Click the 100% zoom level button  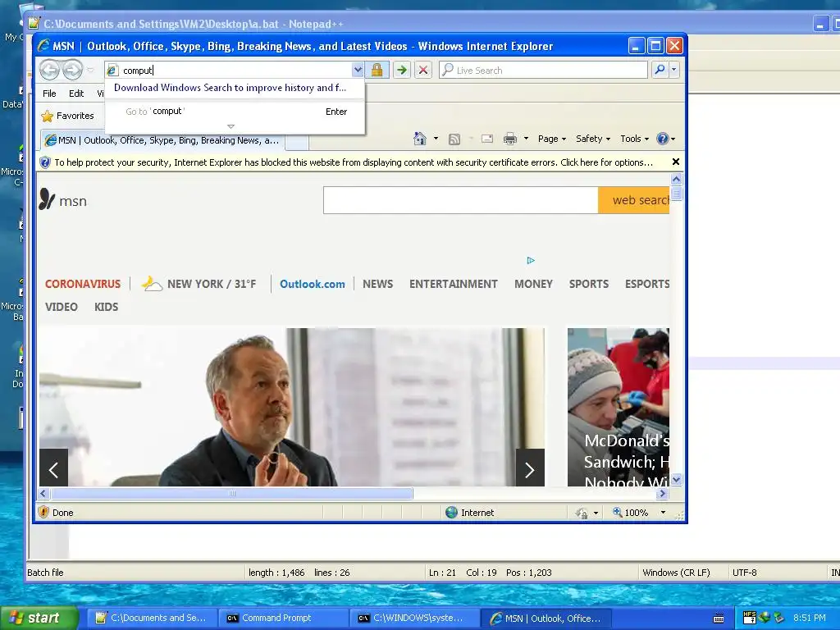[x=631, y=513]
